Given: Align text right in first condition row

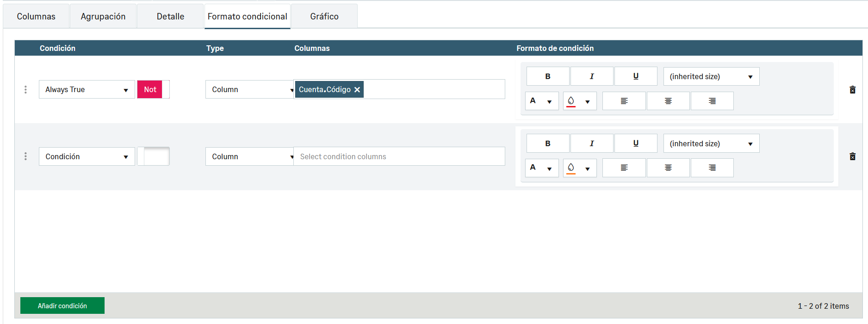Looking at the screenshot, I should pyautogui.click(x=712, y=101).
